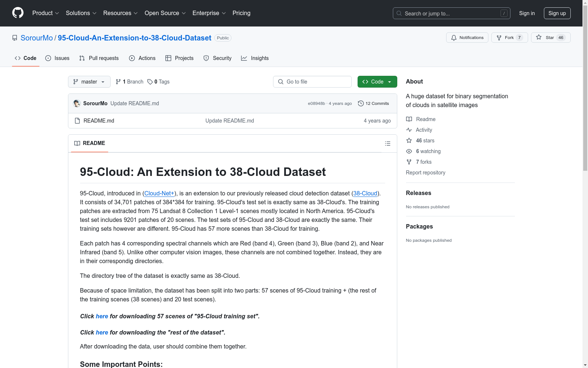Open commit hash e08948b
This screenshot has height=368, width=588.
point(316,103)
